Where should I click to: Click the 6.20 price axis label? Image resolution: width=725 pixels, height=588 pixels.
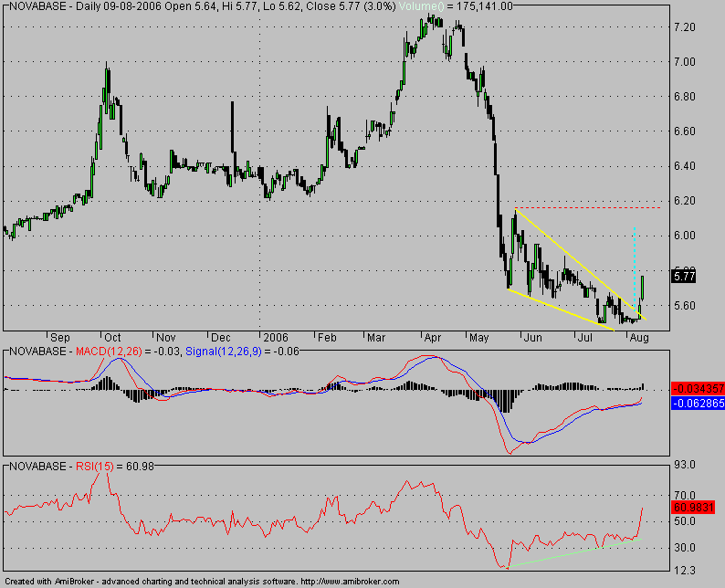tap(685, 201)
